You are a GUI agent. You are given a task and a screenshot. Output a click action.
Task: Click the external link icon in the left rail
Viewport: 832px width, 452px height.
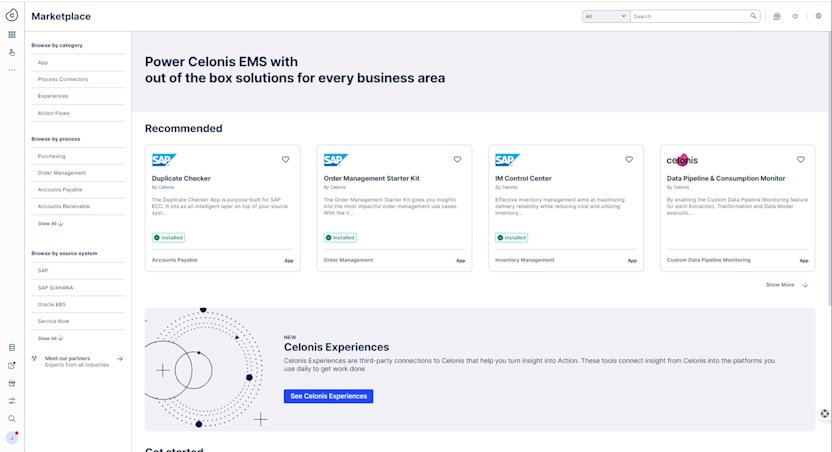click(x=12, y=366)
